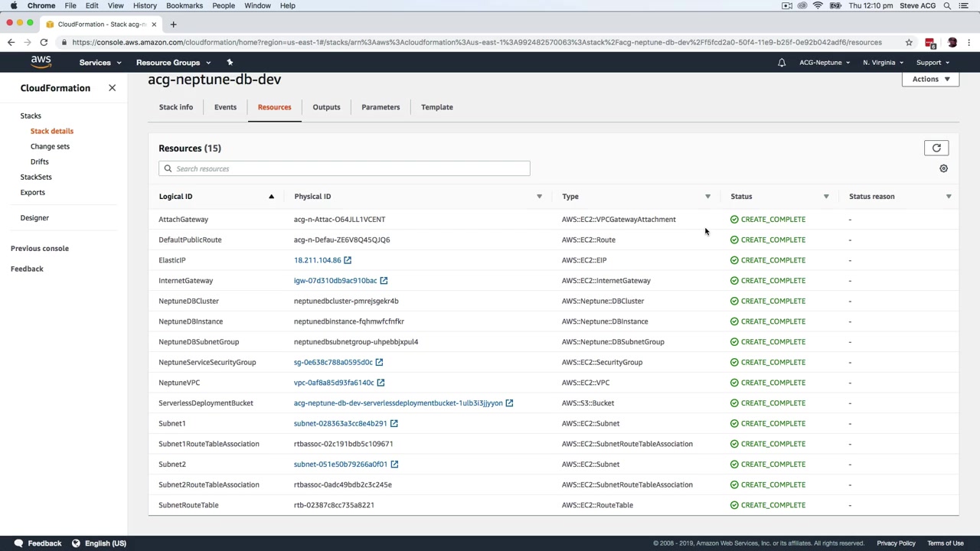
Task: Open the Actions dropdown
Action: point(930,79)
